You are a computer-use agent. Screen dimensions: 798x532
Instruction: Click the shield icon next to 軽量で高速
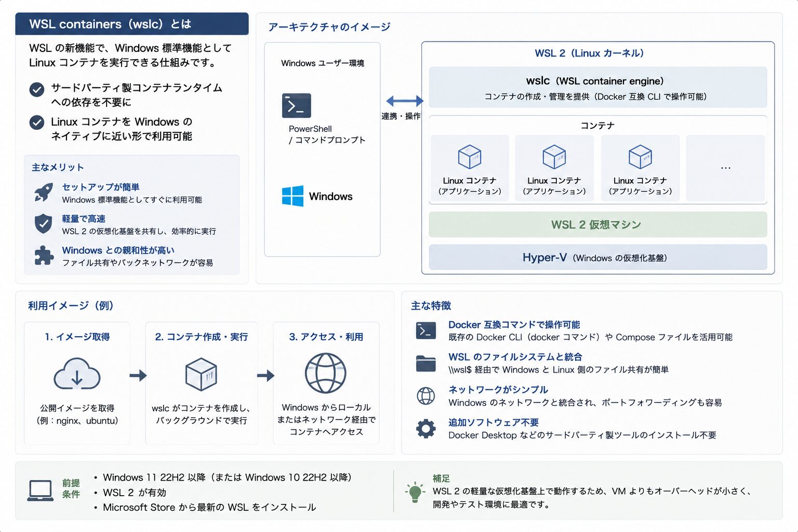click(x=43, y=224)
